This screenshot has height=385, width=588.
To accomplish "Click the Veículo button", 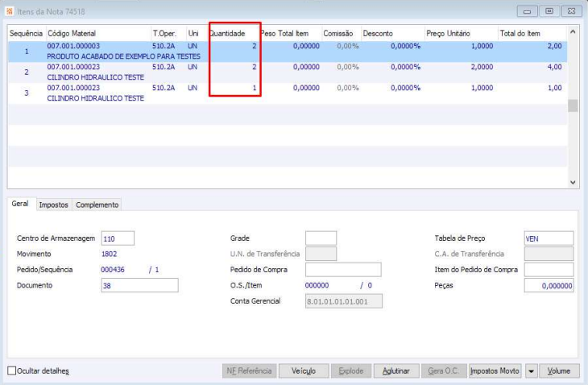I will pyautogui.click(x=304, y=371).
